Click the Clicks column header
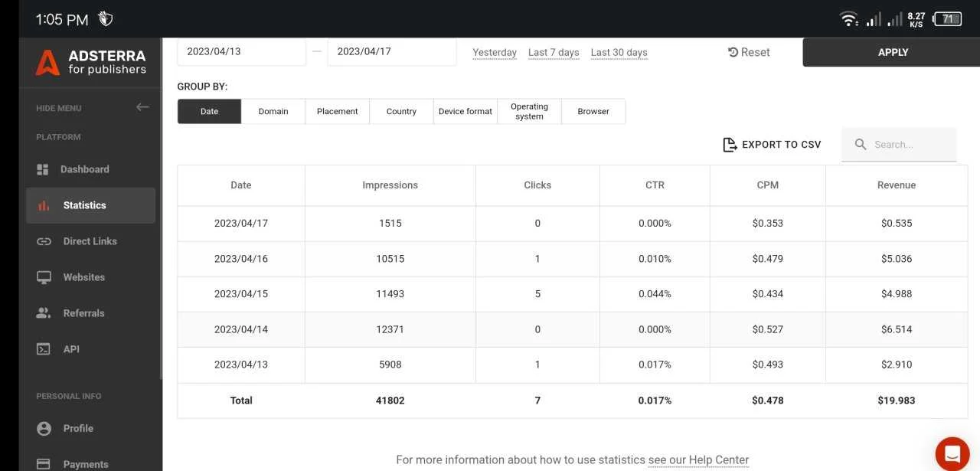This screenshot has width=980, height=471. tap(537, 185)
